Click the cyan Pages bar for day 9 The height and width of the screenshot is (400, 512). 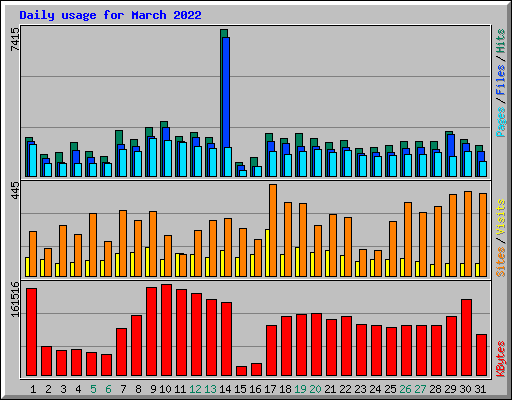tap(153, 157)
